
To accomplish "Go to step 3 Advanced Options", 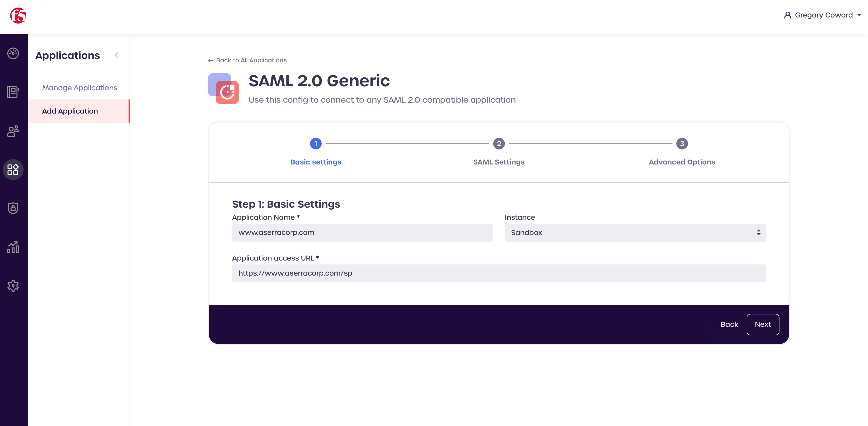I will coord(682,144).
